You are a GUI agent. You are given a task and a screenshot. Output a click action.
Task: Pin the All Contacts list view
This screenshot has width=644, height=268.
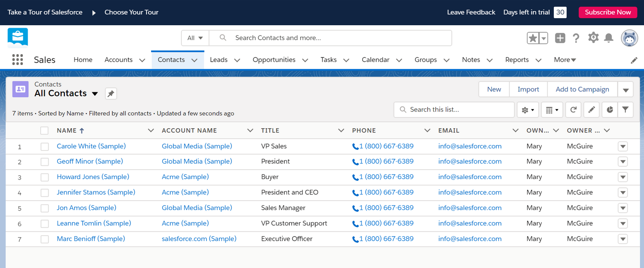[111, 94]
